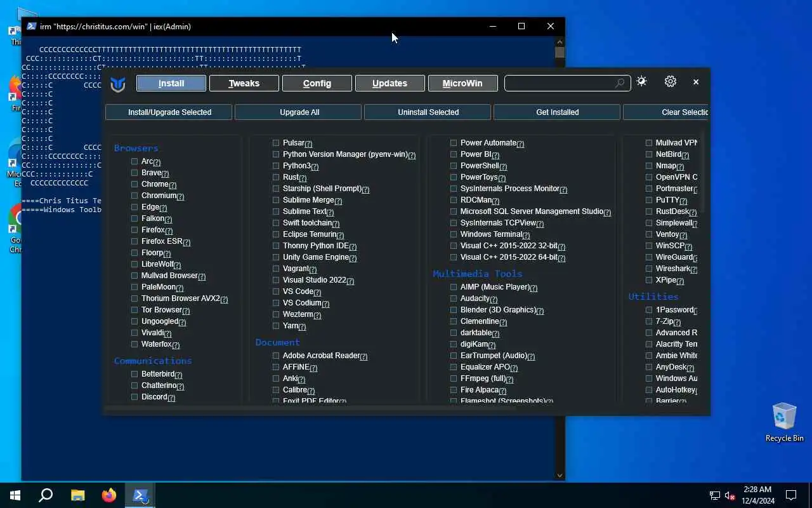Click the network tray icon

coord(714,496)
